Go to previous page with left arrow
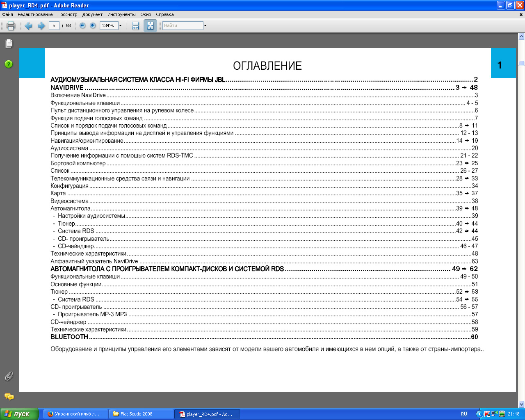 coord(28,26)
